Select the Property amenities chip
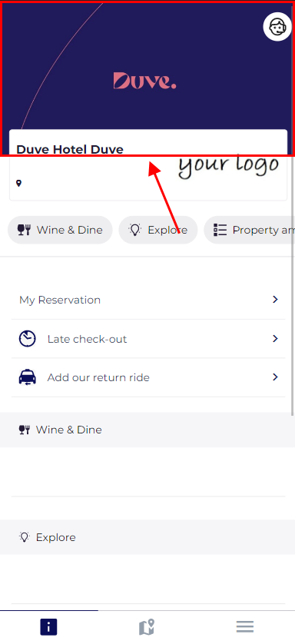The width and height of the screenshot is (295, 644). pyautogui.click(x=250, y=230)
